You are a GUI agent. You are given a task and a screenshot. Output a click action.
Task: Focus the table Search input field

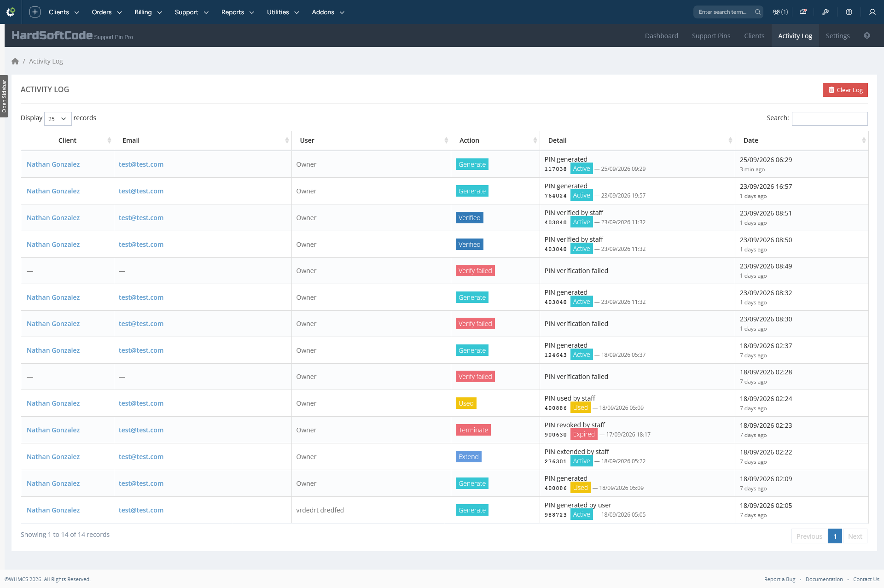(x=830, y=118)
